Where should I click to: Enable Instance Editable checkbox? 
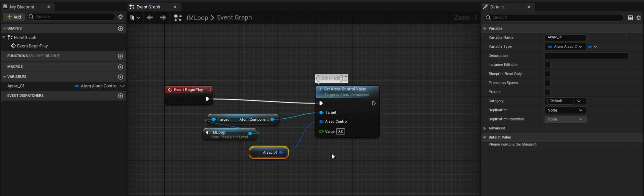[548, 65]
